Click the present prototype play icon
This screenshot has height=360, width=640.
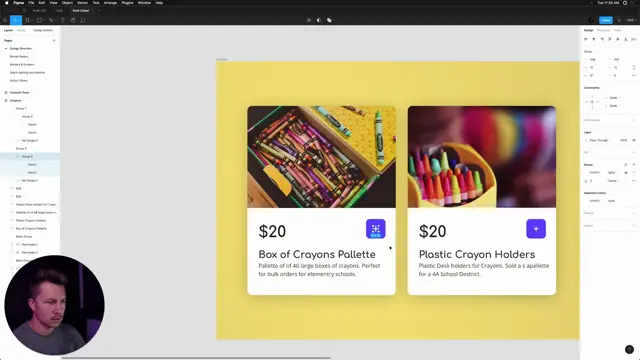(619, 20)
